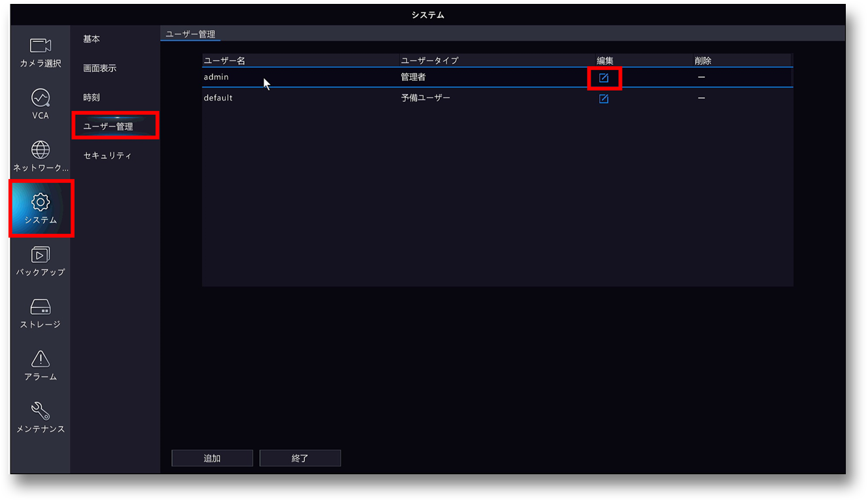
Task: Open the 時刻 settings item
Action: (x=92, y=97)
